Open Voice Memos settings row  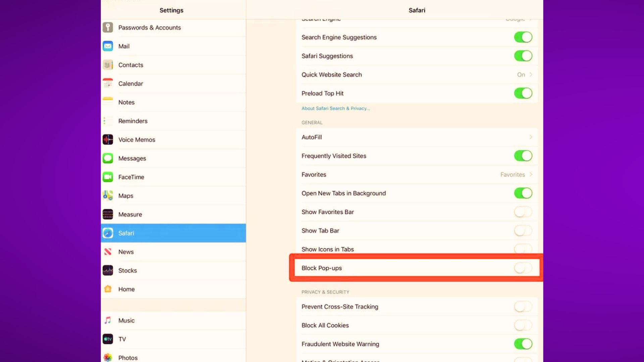173,139
